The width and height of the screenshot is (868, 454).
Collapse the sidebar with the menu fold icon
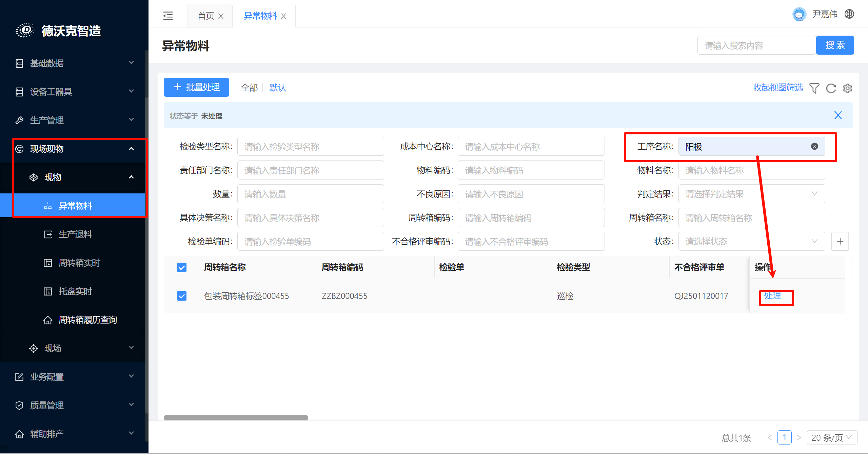coord(168,16)
